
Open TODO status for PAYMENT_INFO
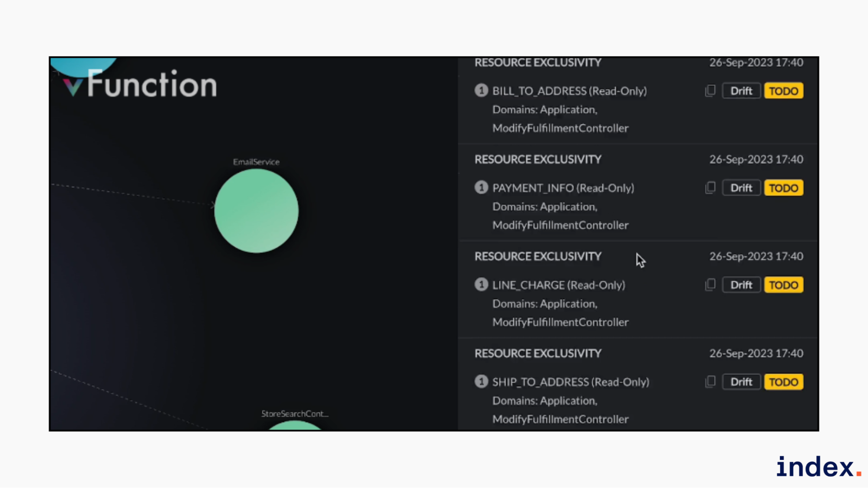pos(783,188)
